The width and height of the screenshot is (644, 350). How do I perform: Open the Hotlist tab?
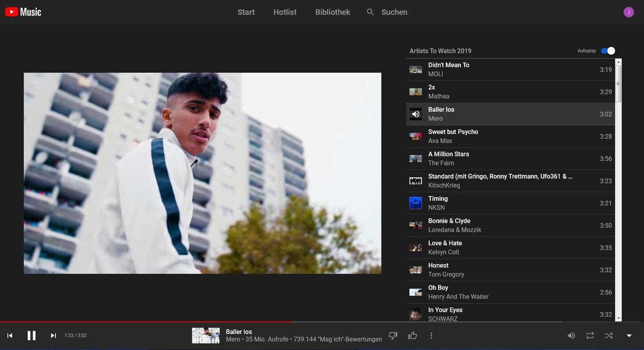coord(285,12)
